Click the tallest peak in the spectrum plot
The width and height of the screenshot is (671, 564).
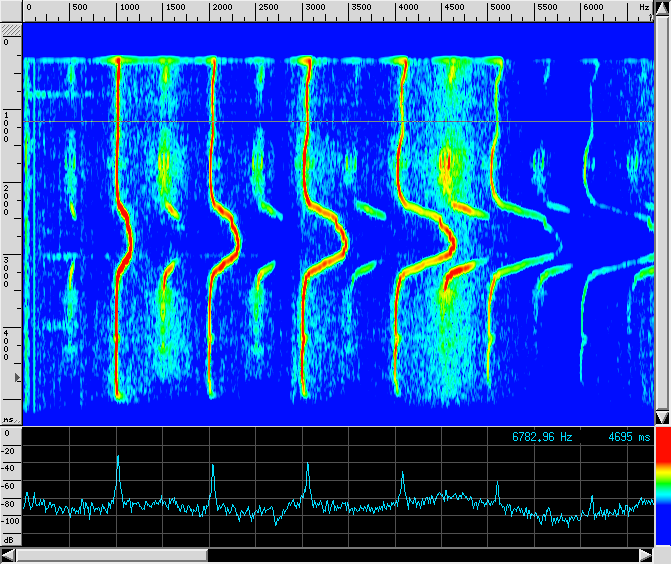coord(118,457)
